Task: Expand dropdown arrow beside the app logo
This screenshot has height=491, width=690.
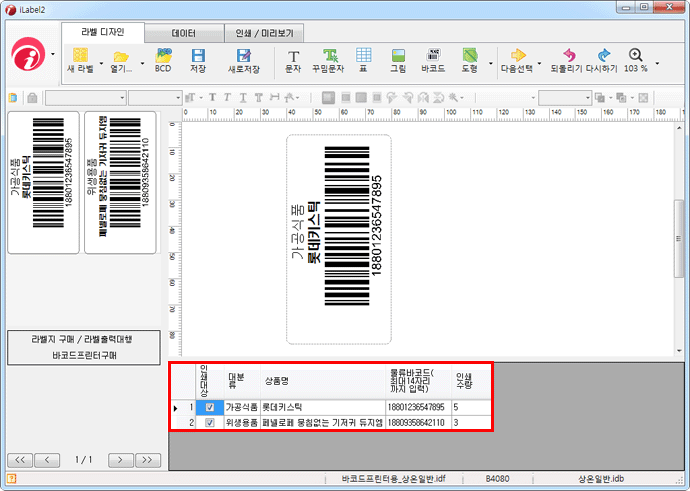Action: [x=53, y=55]
